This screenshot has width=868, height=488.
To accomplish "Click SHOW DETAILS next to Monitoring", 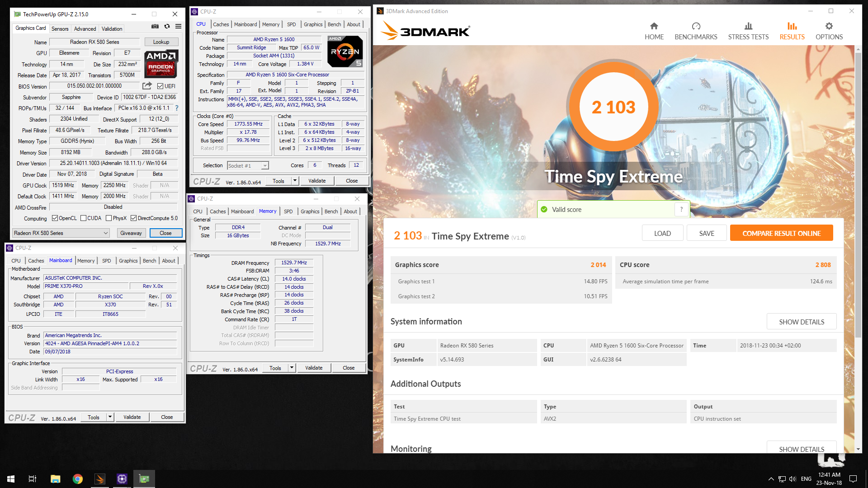I will click(802, 448).
